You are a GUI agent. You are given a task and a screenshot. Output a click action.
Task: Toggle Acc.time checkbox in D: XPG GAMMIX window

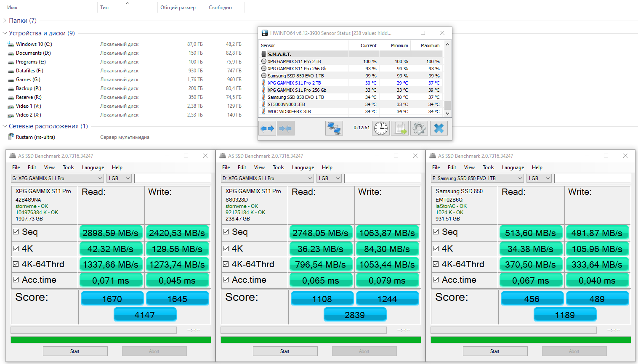226,280
